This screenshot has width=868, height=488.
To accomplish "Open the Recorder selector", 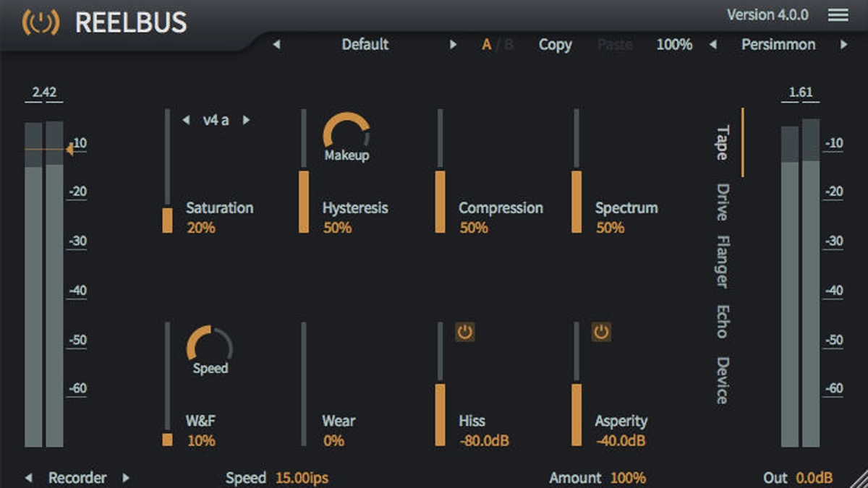I will tap(77, 478).
